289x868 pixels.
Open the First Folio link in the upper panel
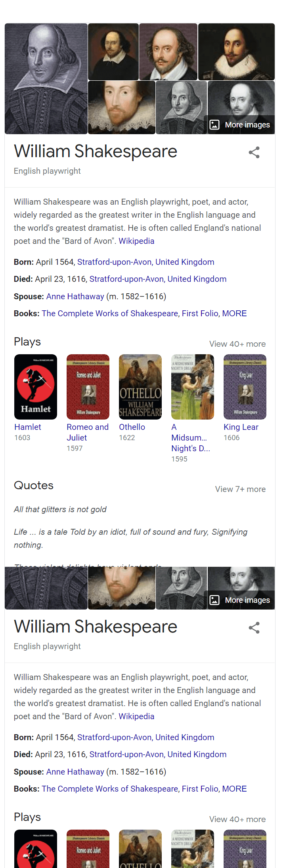click(200, 313)
